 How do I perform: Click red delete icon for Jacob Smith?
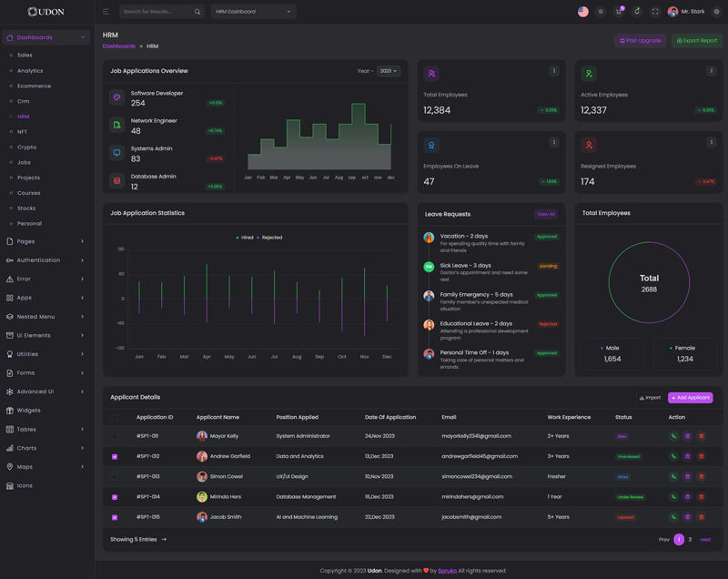click(x=701, y=517)
